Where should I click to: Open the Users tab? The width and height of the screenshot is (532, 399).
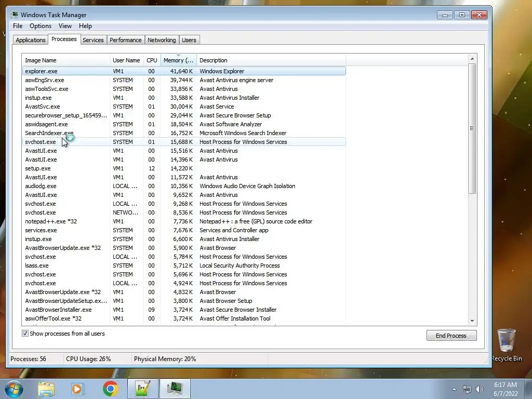[x=189, y=40]
